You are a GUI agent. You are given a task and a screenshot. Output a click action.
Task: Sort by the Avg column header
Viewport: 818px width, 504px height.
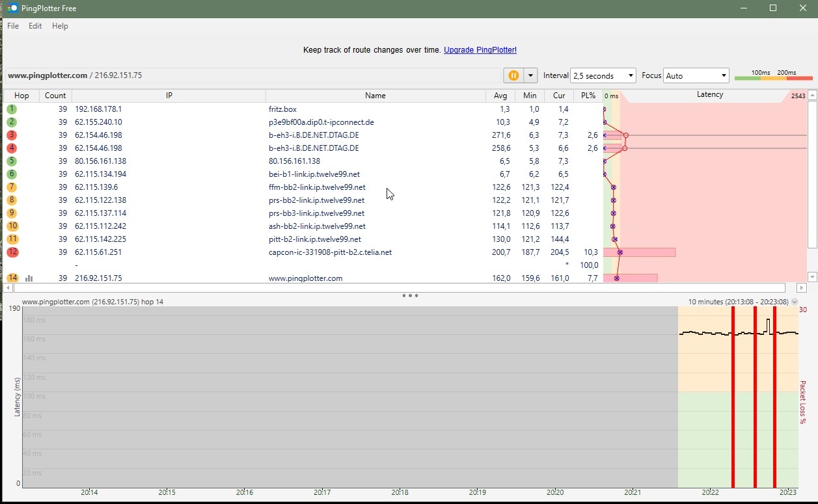[499, 96]
